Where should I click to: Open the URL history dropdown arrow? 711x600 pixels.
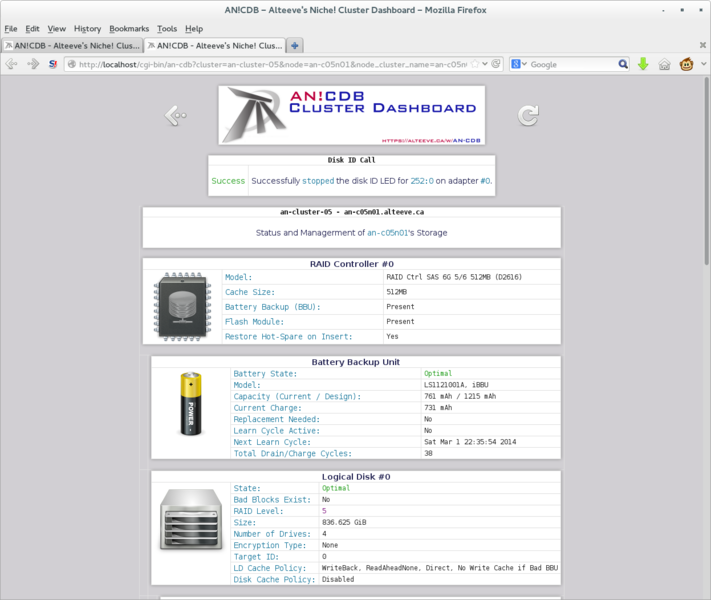[x=485, y=64]
